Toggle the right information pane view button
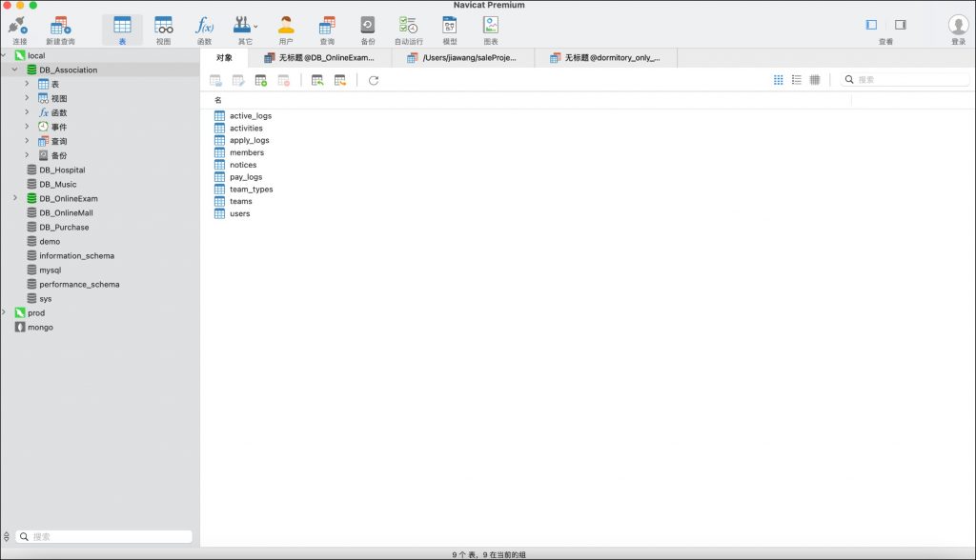Screen dimensions: 976x560 pos(900,25)
